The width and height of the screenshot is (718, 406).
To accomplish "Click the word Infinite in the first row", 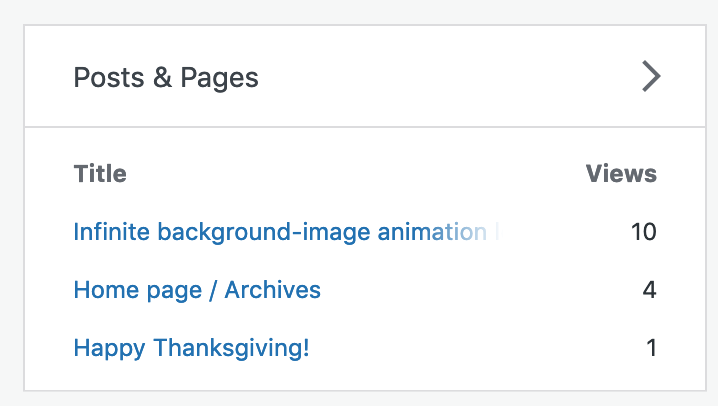I will [x=104, y=232].
